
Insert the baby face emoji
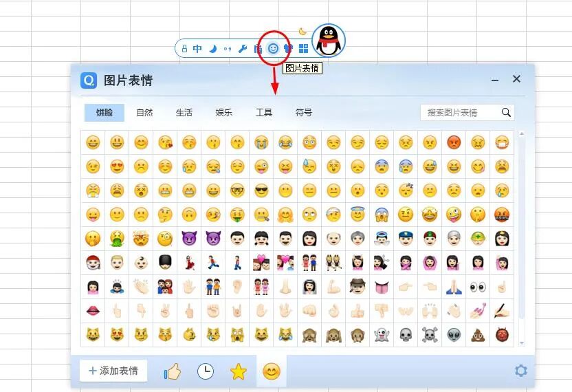coord(141,263)
